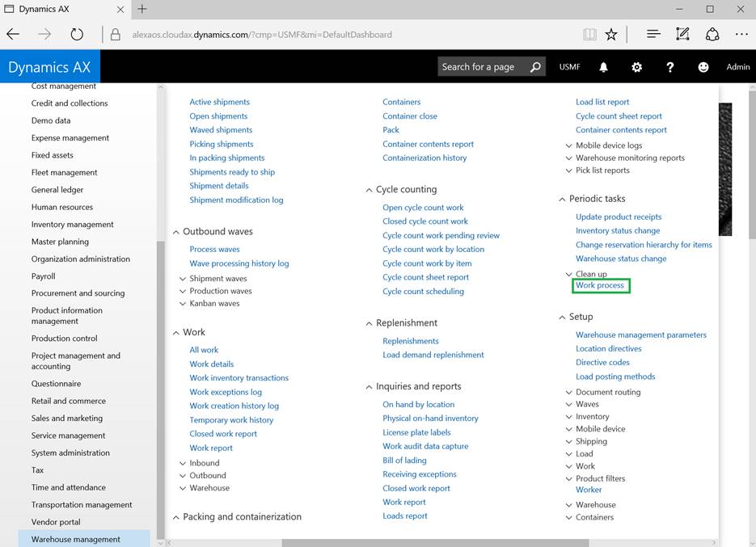The height and width of the screenshot is (547, 756).
Task: Open the Edge reading view icon
Action: point(589,34)
